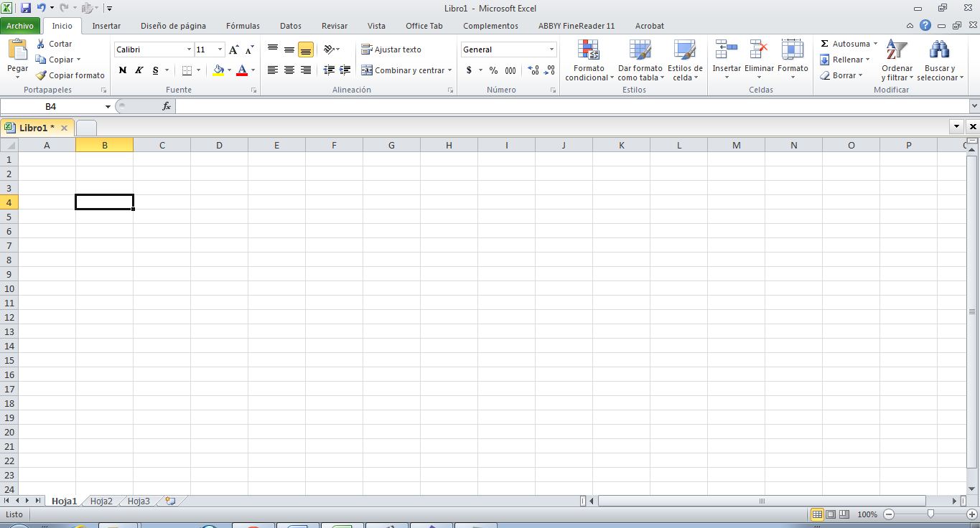The height and width of the screenshot is (528, 980).
Task: Open the font name Calibri dropdown
Action: coord(187,49)
